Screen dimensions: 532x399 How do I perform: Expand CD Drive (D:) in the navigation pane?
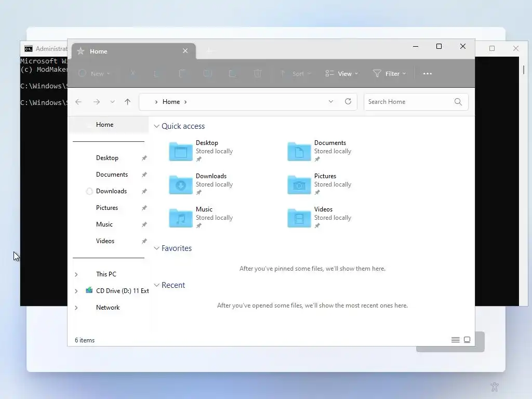76,291
